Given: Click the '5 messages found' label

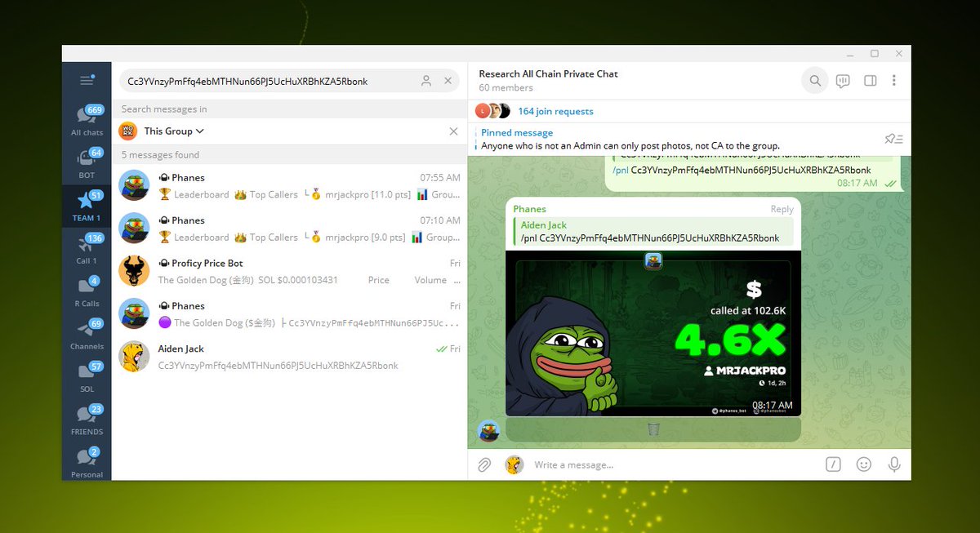Looking at the screenshot, I should [x=160, y=155].
